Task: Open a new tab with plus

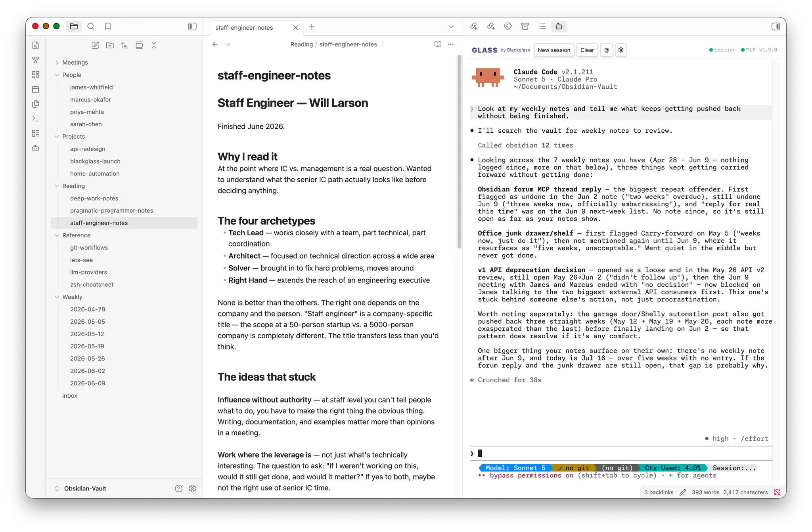Action: [x=312, y=27]
